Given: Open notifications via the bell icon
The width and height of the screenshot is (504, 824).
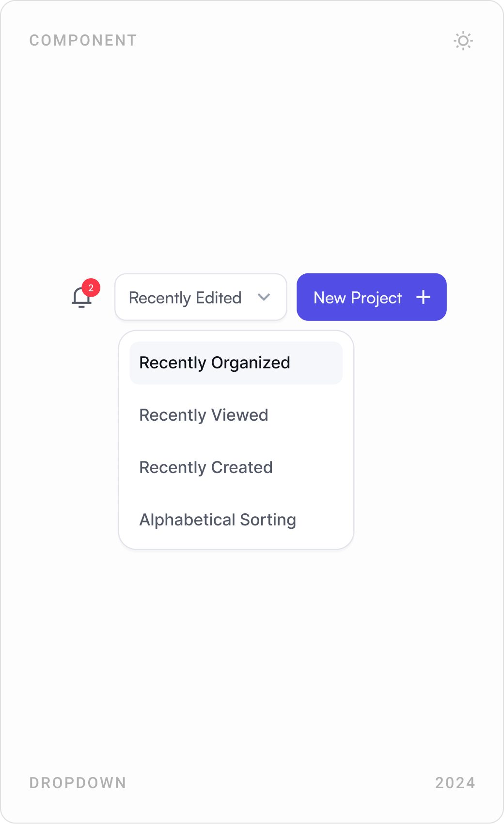Looking at the screenshot, I should pos(81,300).
